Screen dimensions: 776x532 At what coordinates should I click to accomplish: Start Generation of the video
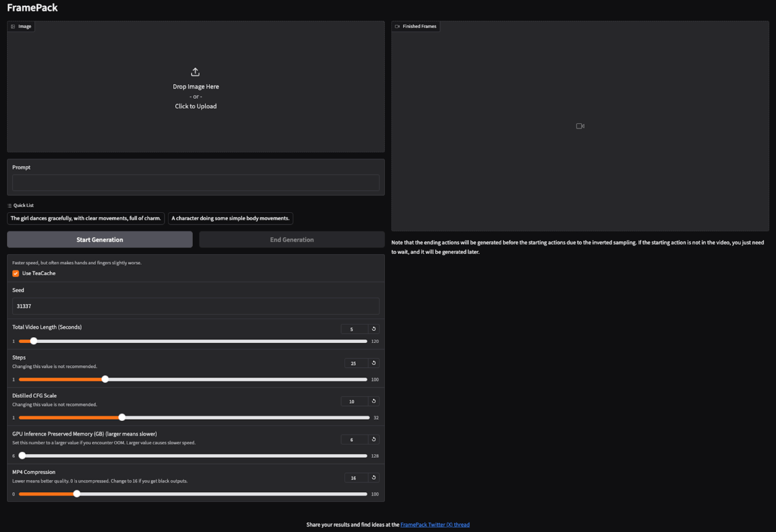pyautogui.click(x=100, y=240)
